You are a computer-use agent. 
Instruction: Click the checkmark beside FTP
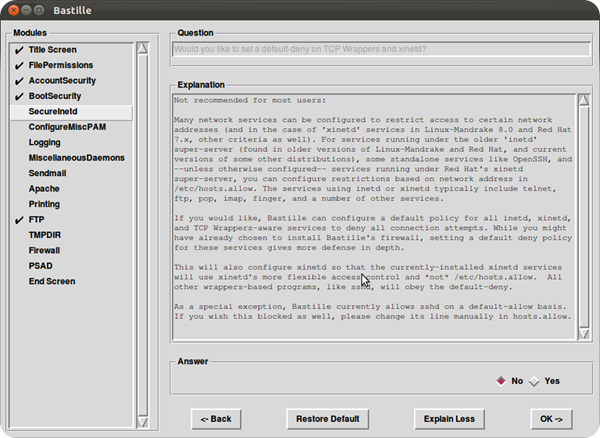pyautogui.click(x=19, y=220)
